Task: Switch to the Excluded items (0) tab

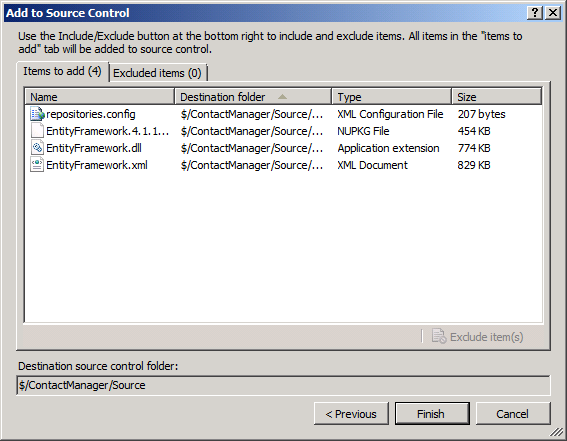Action: pos(158,73)
